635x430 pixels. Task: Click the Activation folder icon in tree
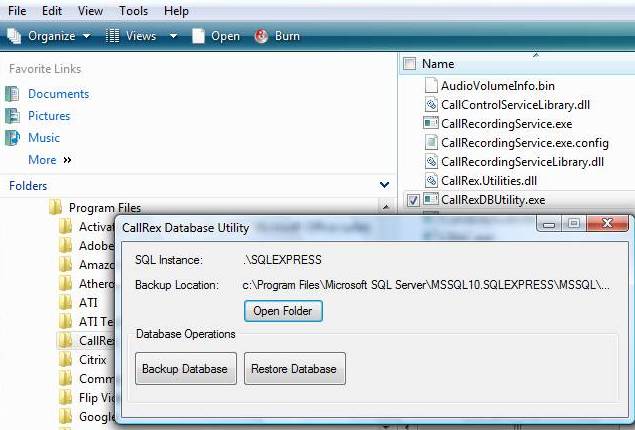pos(65,227)
